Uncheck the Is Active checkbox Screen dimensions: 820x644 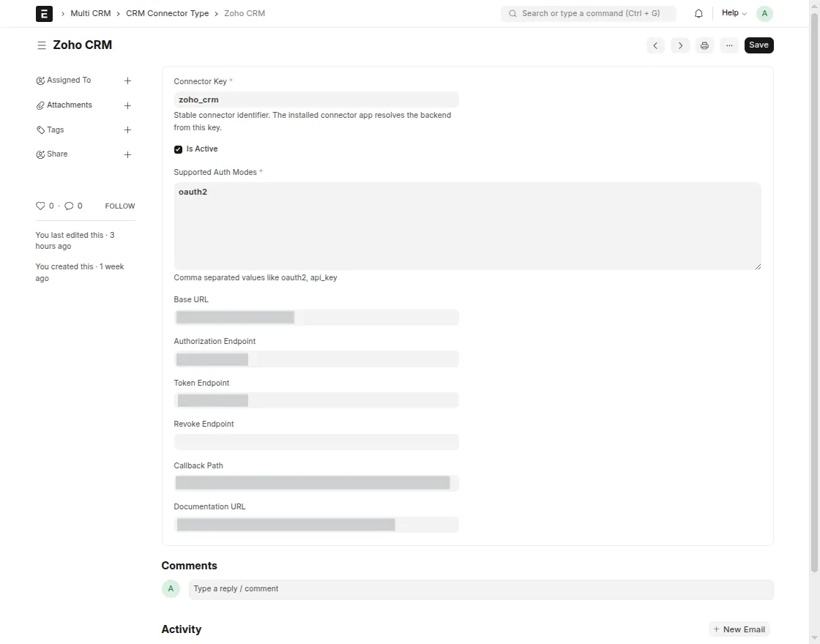pyautogui.click(x=179, y=149)
